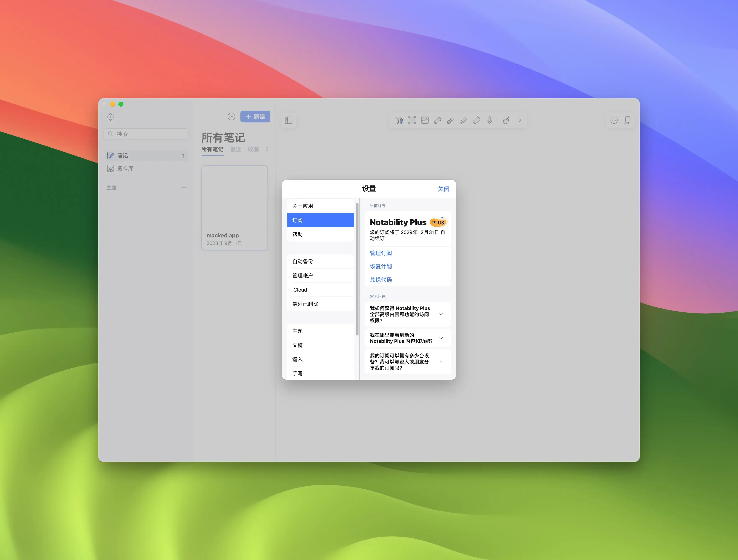
Task: Click the 恢复计划 link
Action: coord(381,266)
